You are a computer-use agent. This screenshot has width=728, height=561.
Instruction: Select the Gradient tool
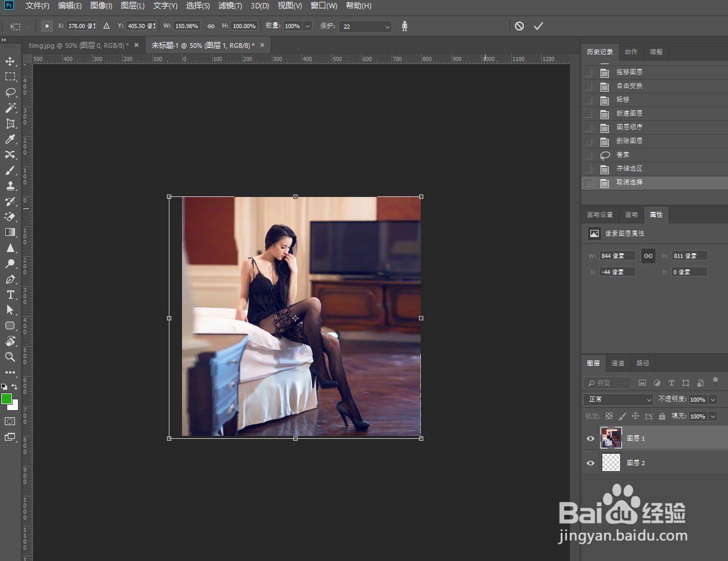10,232
